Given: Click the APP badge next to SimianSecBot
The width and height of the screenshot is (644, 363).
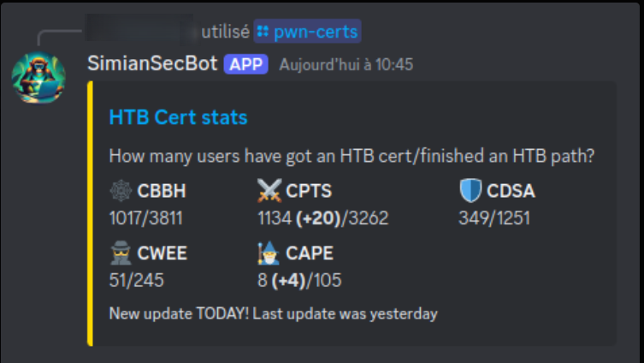Looking at the screenshot, I should pos(246,64).
